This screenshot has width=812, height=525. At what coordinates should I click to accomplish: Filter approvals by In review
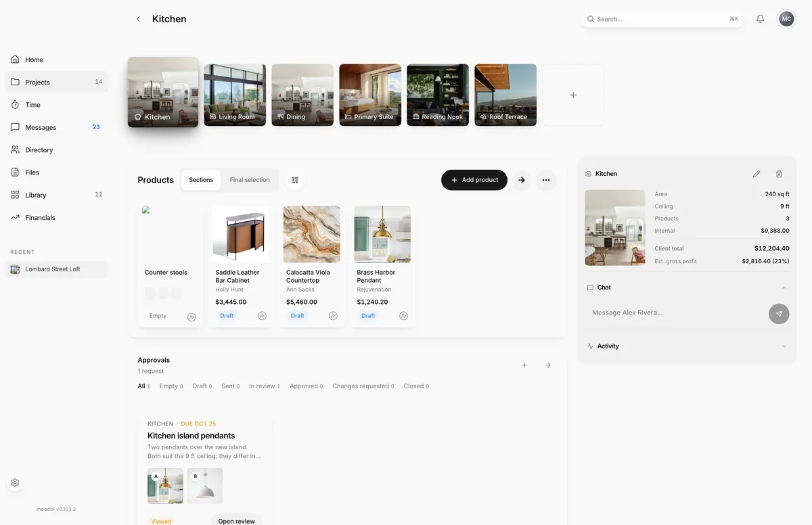[264, 386]
